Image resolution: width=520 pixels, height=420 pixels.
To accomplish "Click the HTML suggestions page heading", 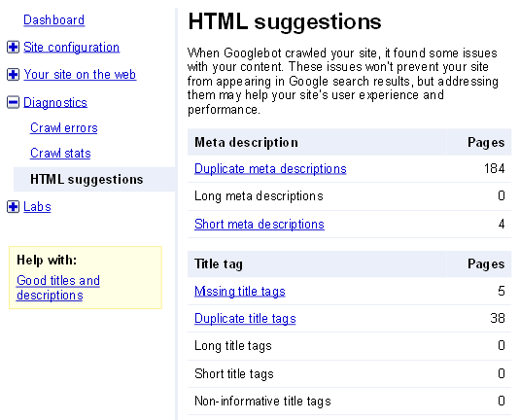I will [285, 22].
